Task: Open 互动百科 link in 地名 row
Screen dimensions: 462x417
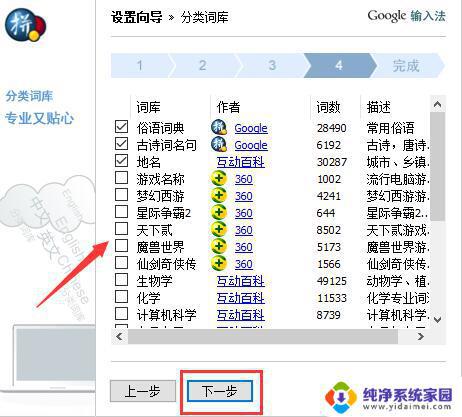Action: pyautogui.click(x=241, y=162)
